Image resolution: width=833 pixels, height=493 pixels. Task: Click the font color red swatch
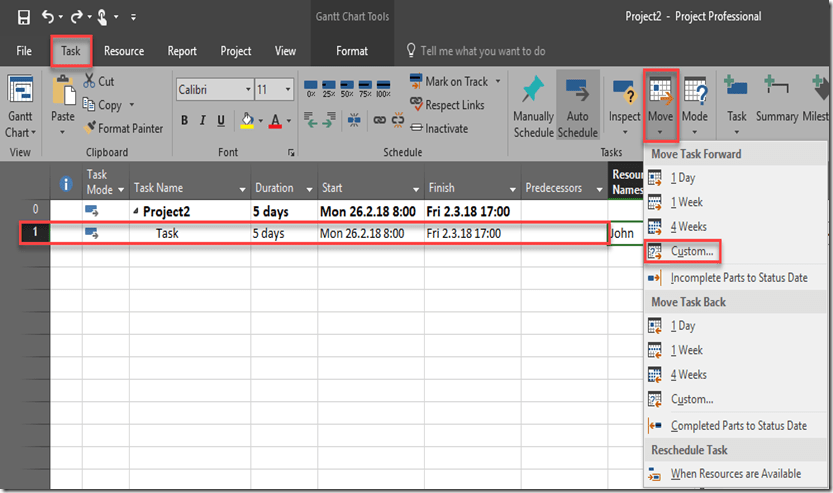pos(275,121)
